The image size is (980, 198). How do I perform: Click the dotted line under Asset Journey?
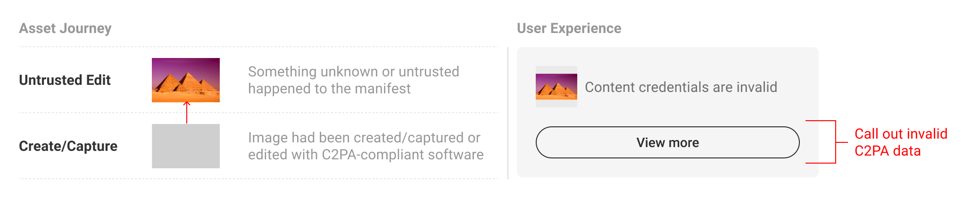(x=258, y=47)
